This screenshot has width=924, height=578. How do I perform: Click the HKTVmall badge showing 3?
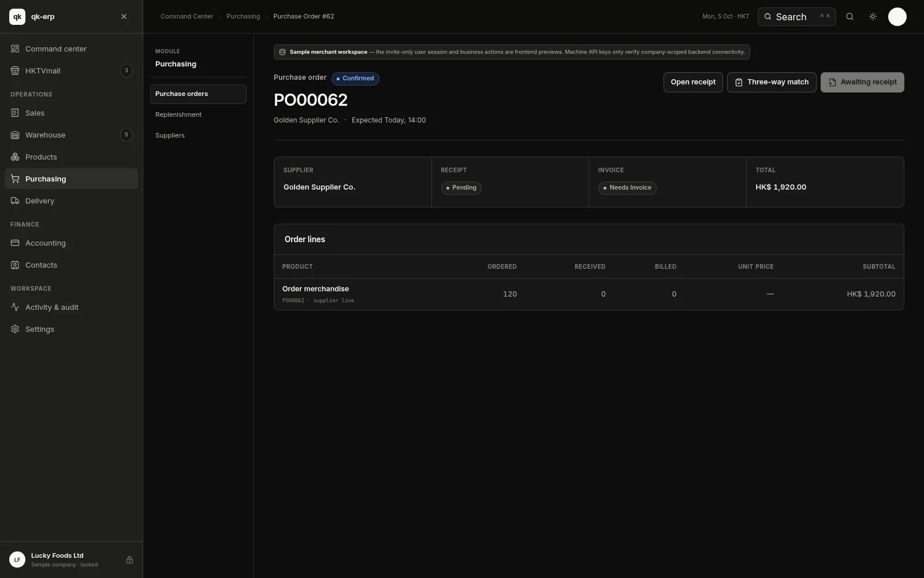coord(126,71)
